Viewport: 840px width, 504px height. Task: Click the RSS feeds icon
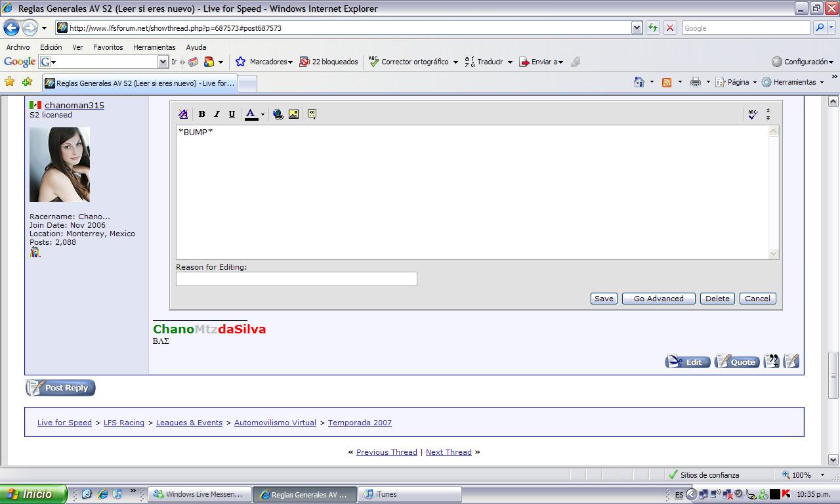pos(667,82)
